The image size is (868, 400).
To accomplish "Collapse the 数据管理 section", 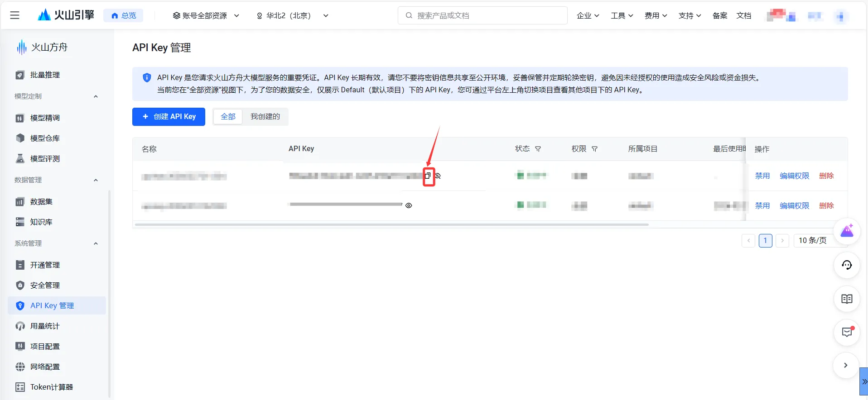I will point(96,180).
